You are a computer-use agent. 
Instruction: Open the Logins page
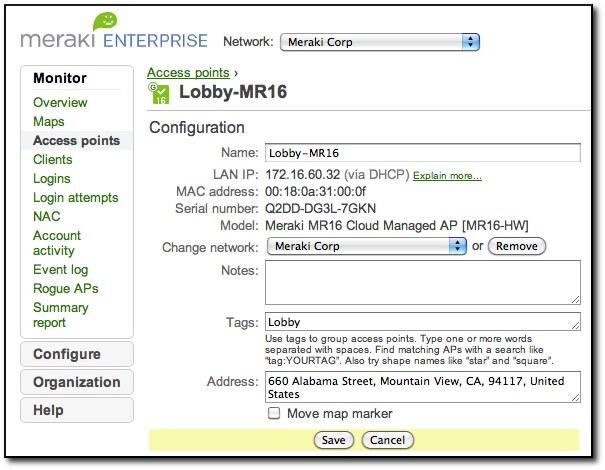click(52, 179)
